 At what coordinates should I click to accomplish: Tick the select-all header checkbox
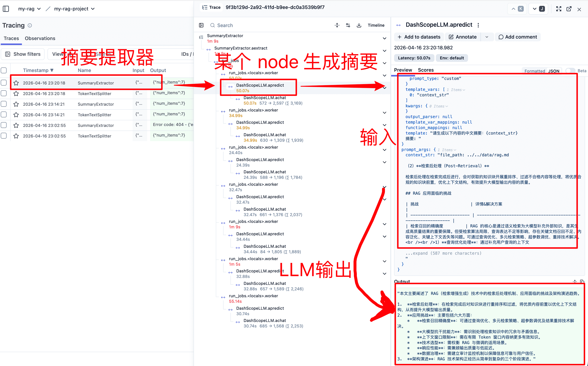tap(4, 70)
